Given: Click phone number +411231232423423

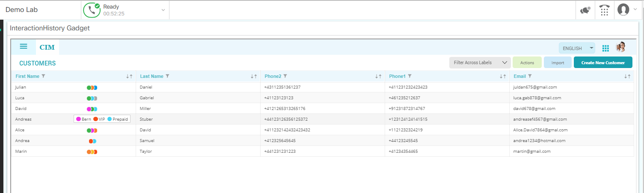Looking at the screenshot, I should [x=408, y=87].
